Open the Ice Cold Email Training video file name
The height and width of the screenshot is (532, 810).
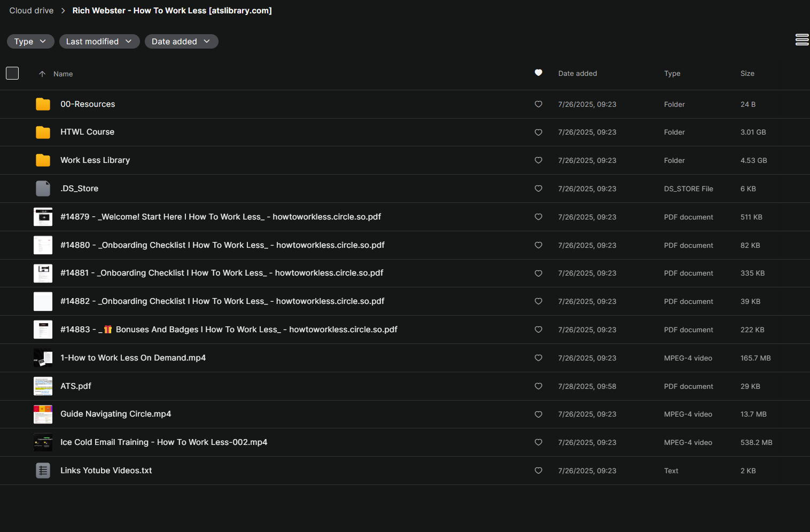[x=163, y=442]
